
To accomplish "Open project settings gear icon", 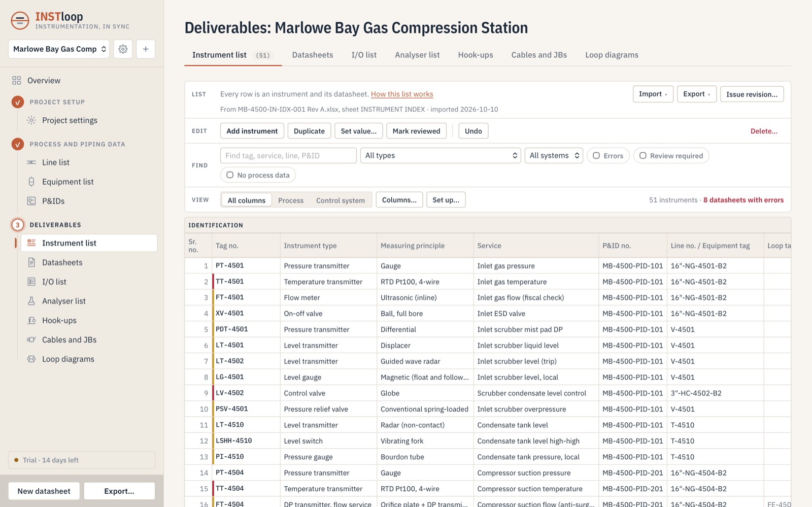I will (x=123, y=49).
